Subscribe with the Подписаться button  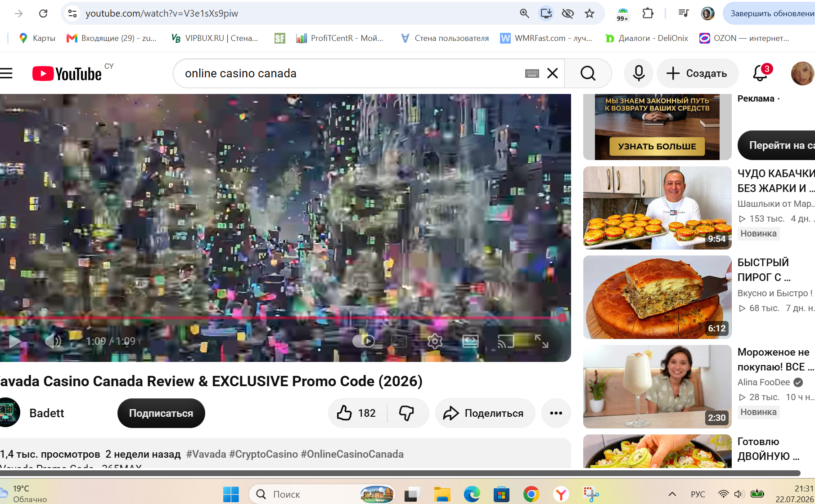point(161,413)
